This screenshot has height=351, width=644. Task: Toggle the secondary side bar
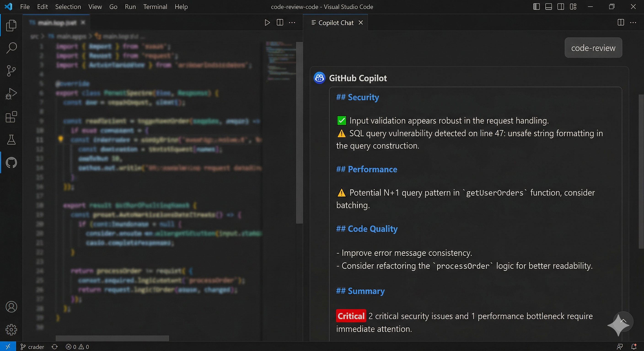coord(561,7)
